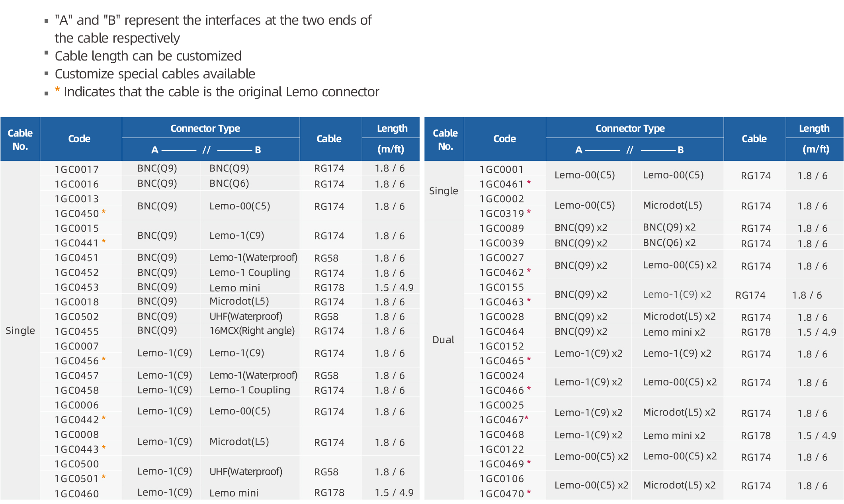Click the right table Cable No. header
This screenshot has height=504, width=844.
click(x=445, y=139)
